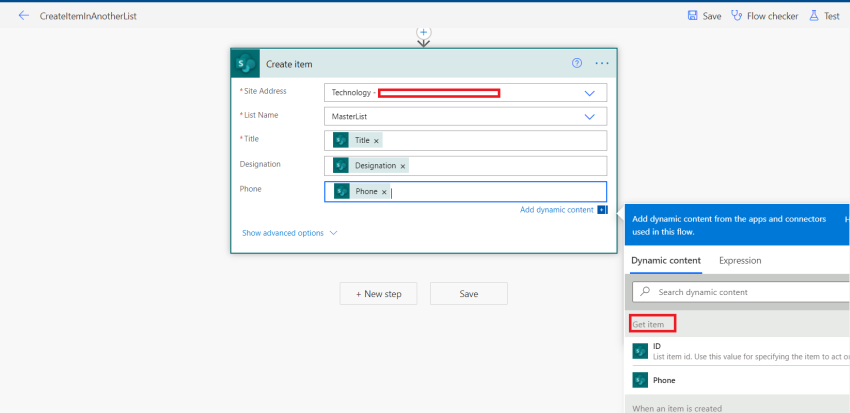850x413 pixels.
Task: Click the Save text in the top bar
Action: (712, 16)
